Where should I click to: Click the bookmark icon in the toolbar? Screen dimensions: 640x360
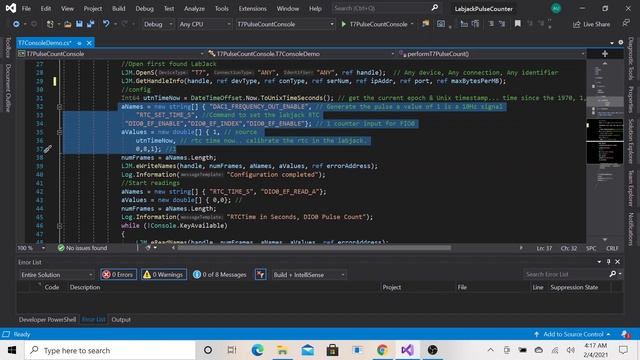tap(518, 24)
